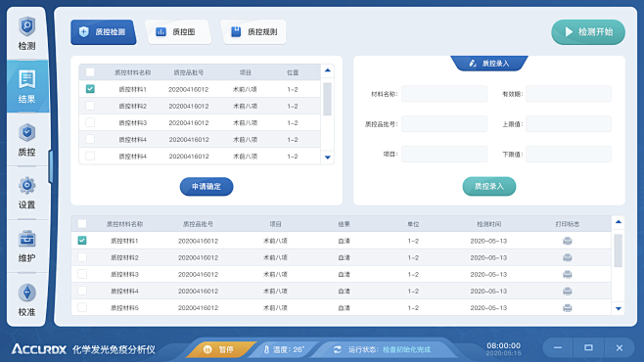Maximize the analyzer window
The height and width of the screenshot is (362, 644).
(x=588, y=348)
